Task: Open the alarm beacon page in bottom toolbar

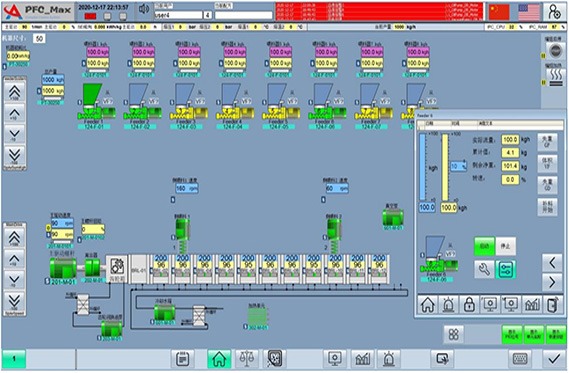Action: click(389, 359)
